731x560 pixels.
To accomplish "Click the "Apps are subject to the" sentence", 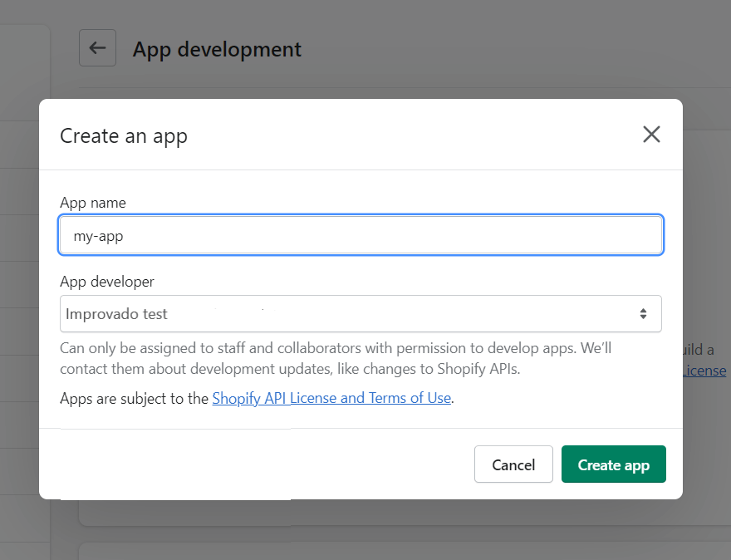I will (131, 398).
